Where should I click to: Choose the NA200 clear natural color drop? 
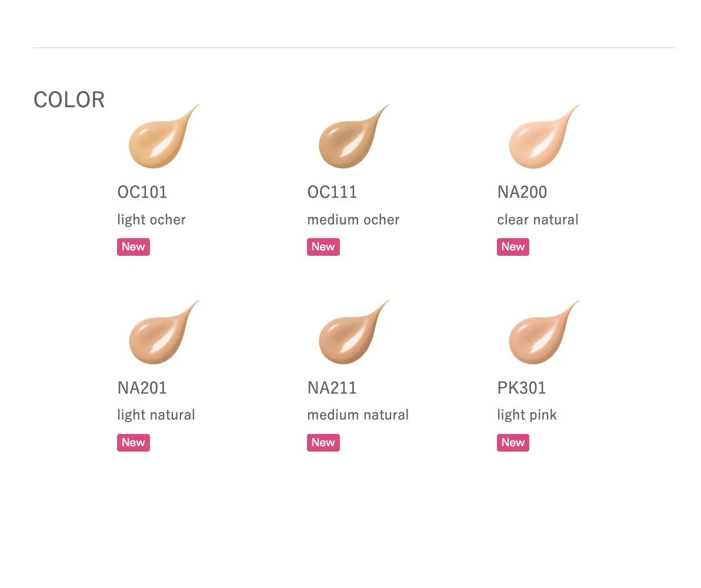pos(543,136)
